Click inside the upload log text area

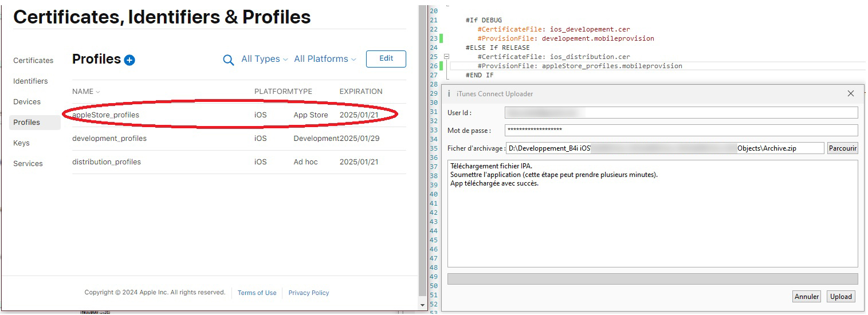(x=653, y=214)
